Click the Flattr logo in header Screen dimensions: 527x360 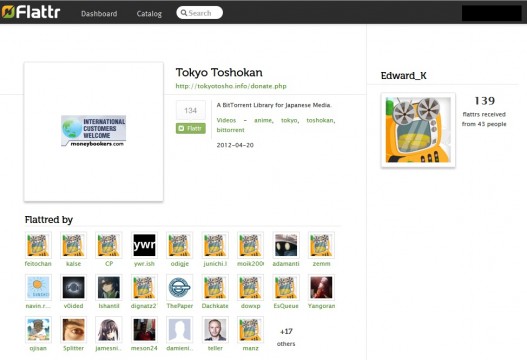click(x=31, y=12)
